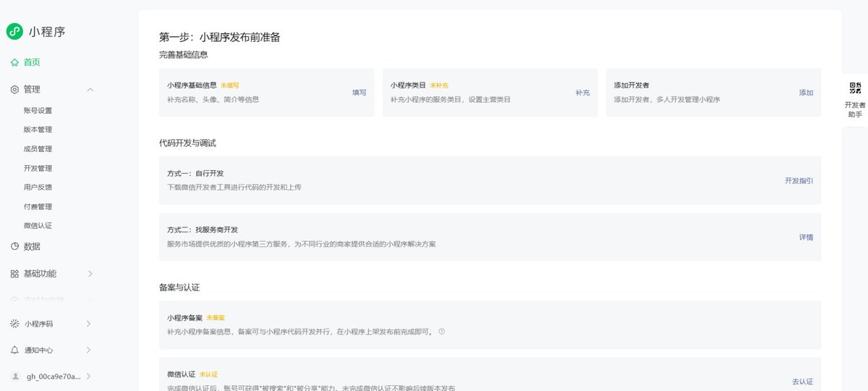Expand the 通知中心 chevron
The width and height of the screenshot is (868, 391).
pyautogui.click(x=88, y=350)
